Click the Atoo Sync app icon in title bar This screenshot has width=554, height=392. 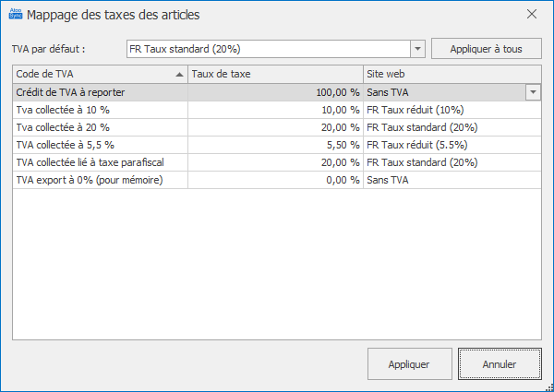tap(15, 15)
